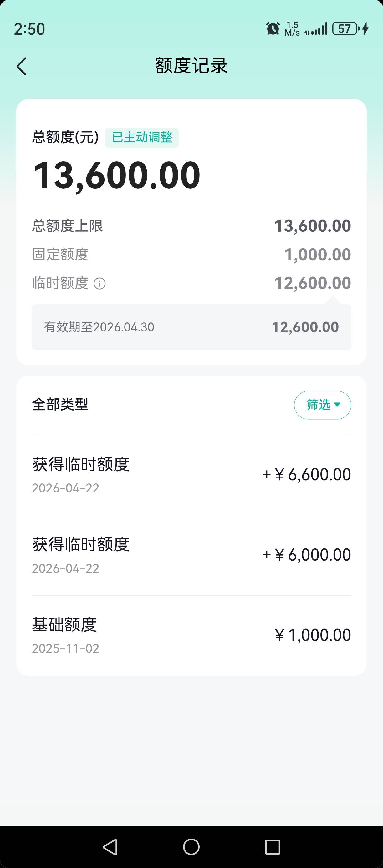The image size is (383, 868).
Task: Tap the signal strength bars icon
Action: (316, 29)
